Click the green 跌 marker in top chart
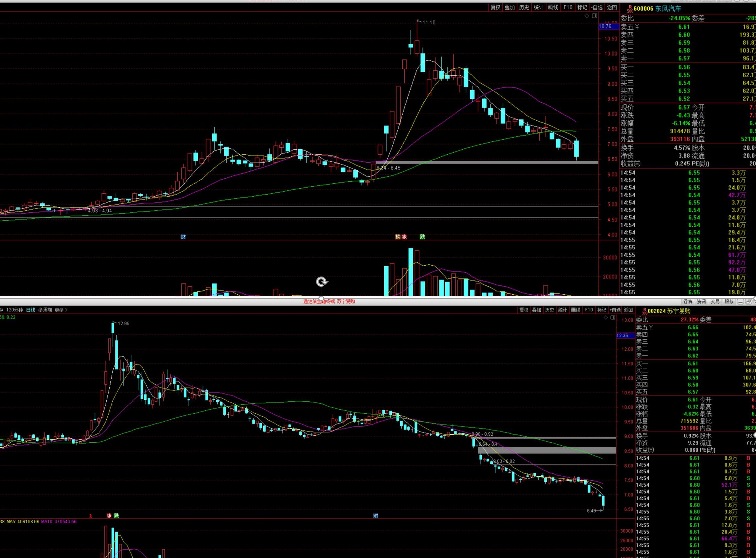Viewport: 756px width, 558px height. coord(422,237)
